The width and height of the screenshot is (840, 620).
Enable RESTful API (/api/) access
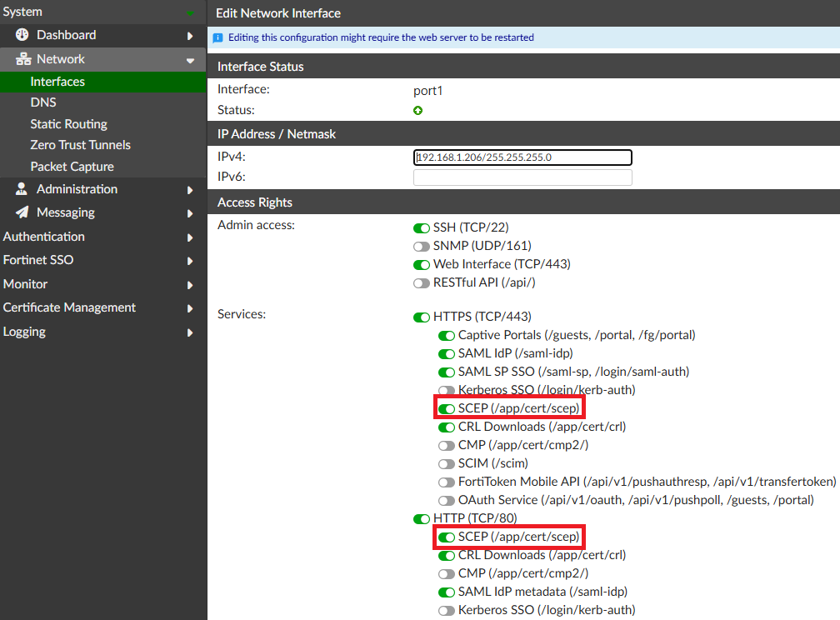click(x=422, y=283)
